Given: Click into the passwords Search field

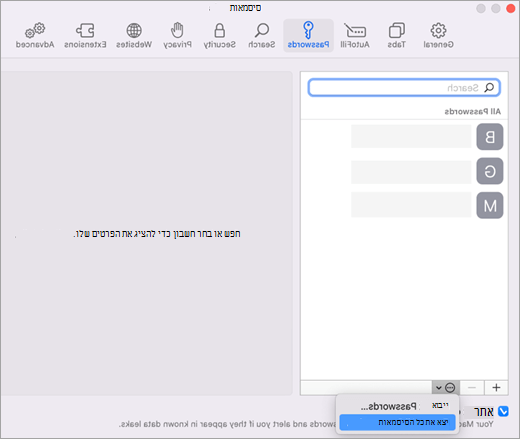Looking at the screenshot, I should [404, 88].
